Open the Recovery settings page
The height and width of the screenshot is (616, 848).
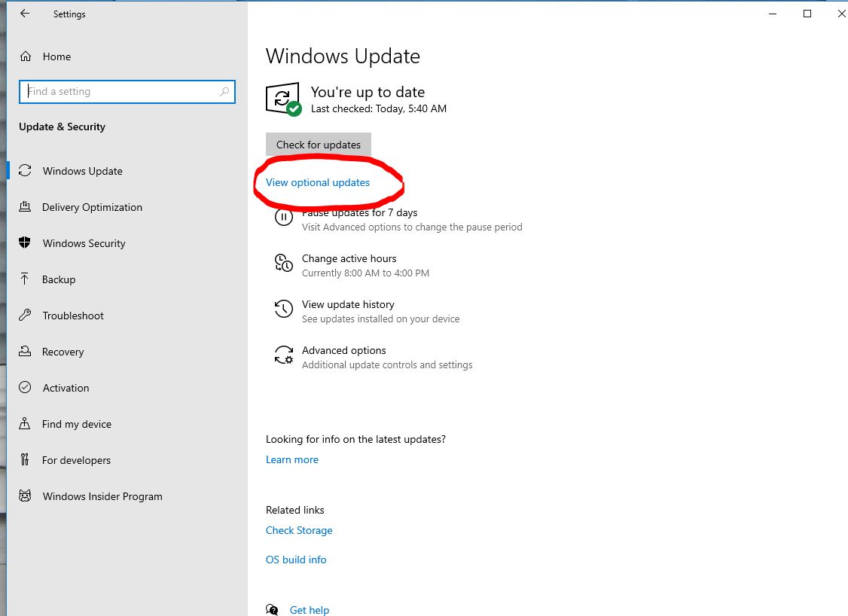63,352
